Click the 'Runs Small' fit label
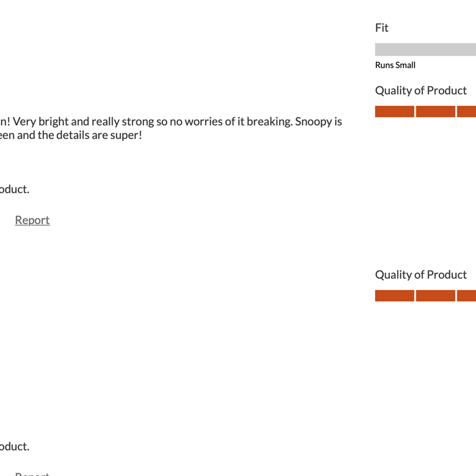This screenshot has height=476, width=476. tap(395, 65)
